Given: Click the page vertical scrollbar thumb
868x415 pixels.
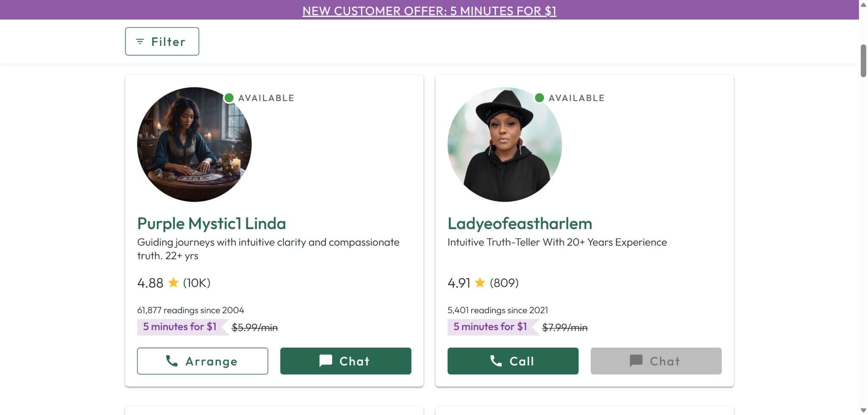Looking at the screenshot, I should (x=863, y=61).
